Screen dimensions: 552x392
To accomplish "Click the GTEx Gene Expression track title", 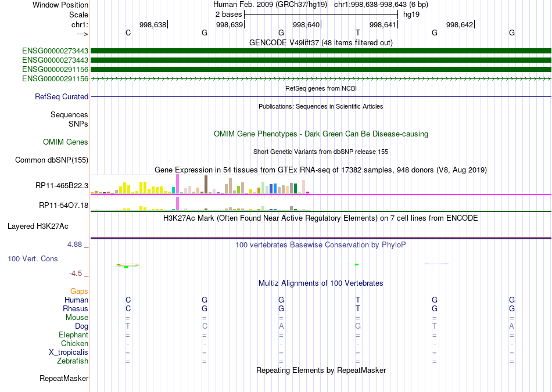I will 321,170.
